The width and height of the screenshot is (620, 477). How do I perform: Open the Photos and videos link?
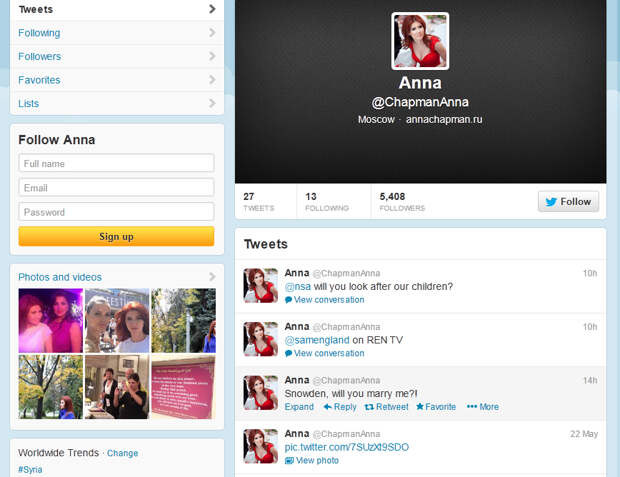tap(60, 277)
